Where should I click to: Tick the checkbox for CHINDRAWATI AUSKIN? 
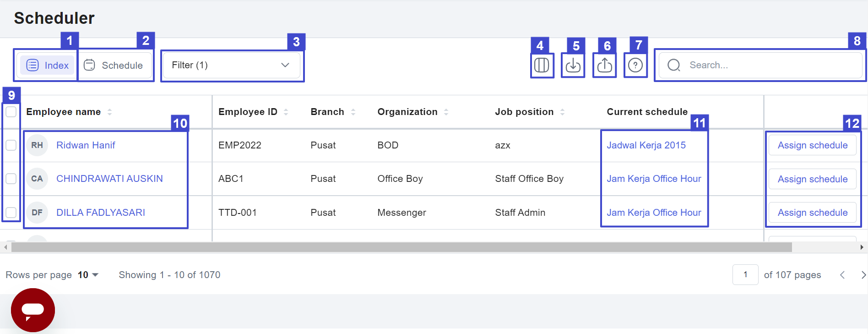(11, 179)
